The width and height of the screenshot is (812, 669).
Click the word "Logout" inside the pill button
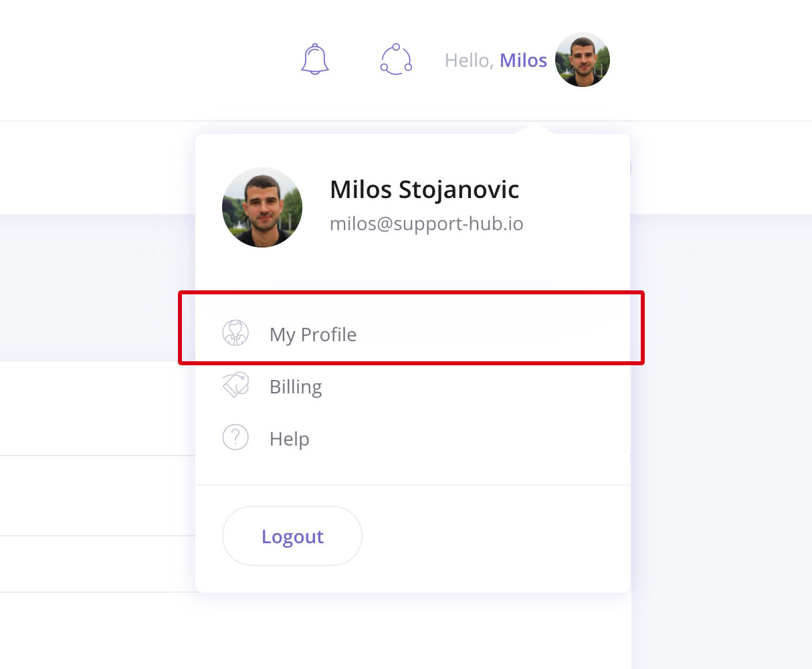click(292, 537)
